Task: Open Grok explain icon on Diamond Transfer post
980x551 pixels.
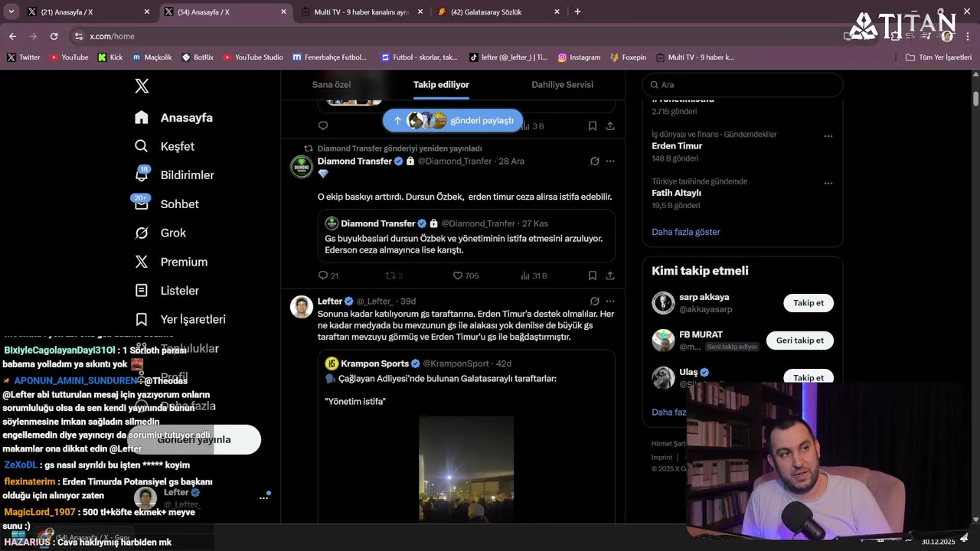Action: (595, 161)
